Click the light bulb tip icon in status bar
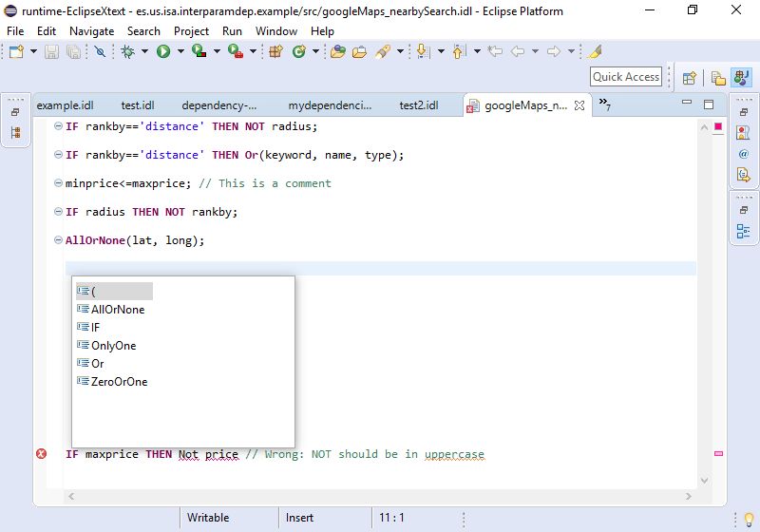 [x=749, y=520]
